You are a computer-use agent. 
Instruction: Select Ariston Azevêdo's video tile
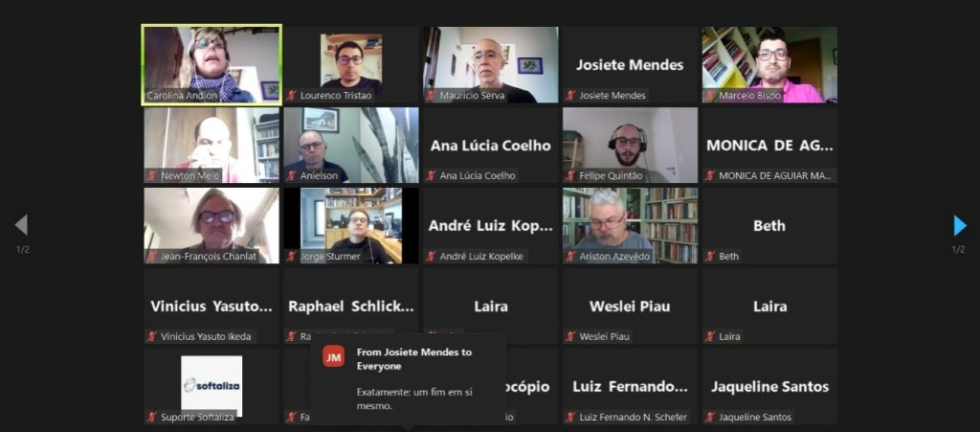(630, 226)
